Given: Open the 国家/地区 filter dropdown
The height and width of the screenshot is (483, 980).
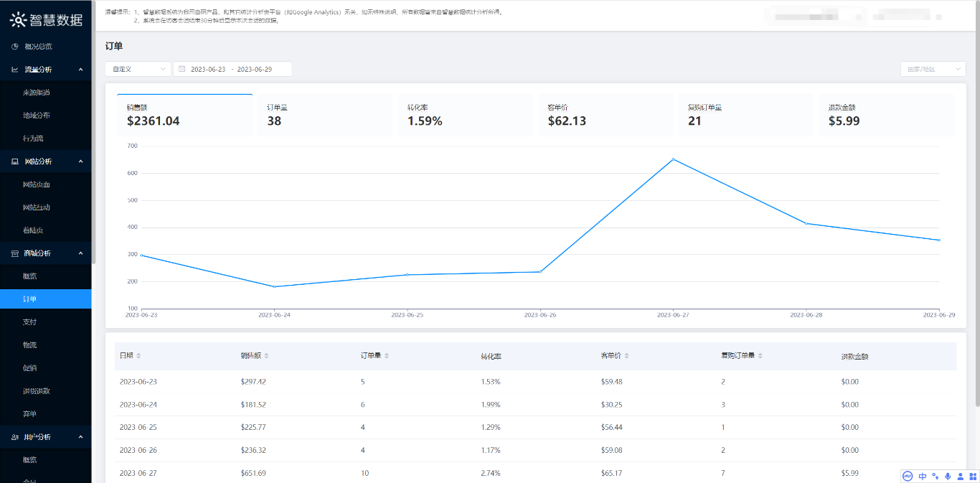Looking at the screenshot, I should click(933, 69).
